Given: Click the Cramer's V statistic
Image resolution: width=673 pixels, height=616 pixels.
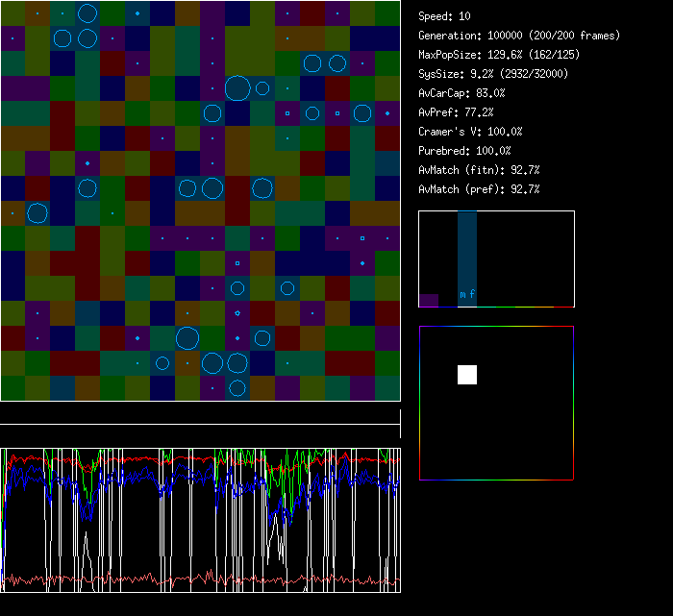Looking at the screenshot, I should pos(470,132).
